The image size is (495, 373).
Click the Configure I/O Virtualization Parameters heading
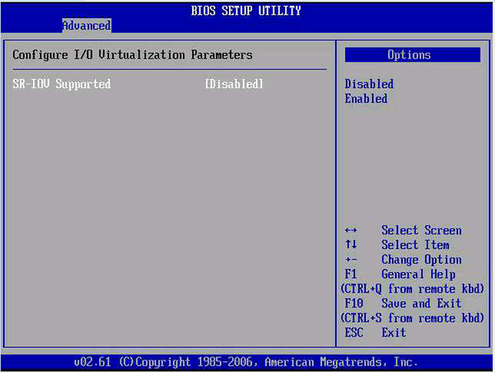132,55
